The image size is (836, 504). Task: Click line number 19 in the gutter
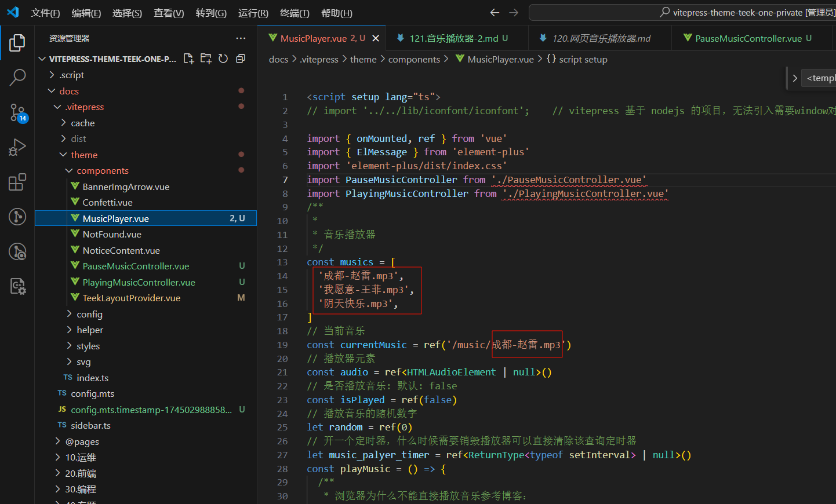[x=282, y=345]
